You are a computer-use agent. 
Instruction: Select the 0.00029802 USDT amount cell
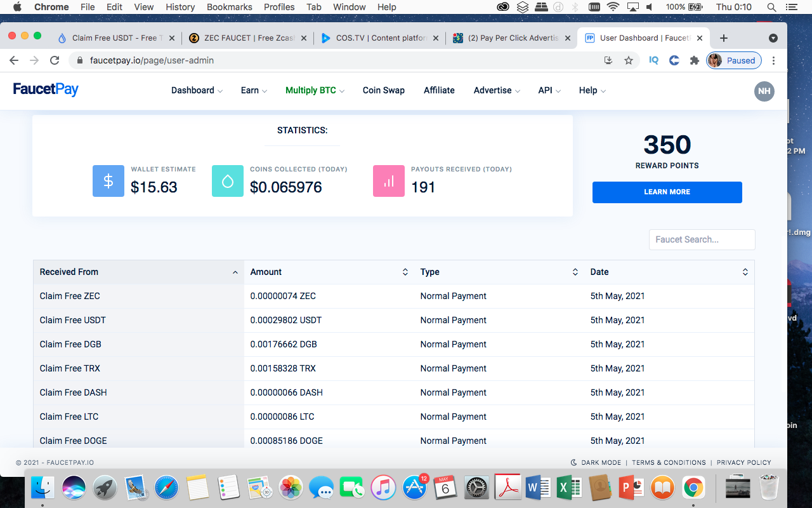[x=286, y=320]
